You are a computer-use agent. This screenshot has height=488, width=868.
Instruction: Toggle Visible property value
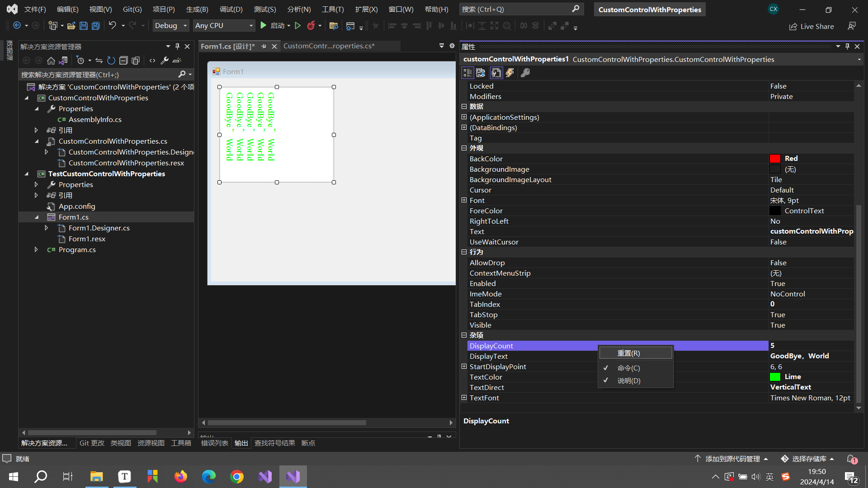click(x=778, y=325)
